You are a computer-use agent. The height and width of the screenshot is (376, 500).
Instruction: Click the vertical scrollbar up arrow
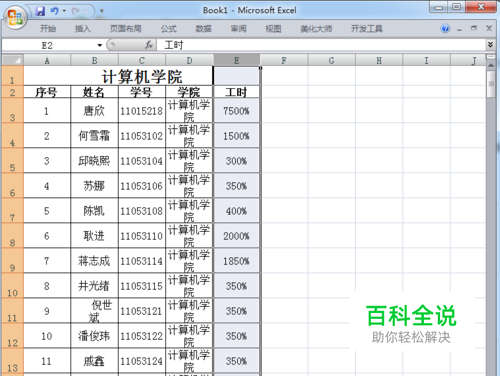pyautogui.click(x=491, y=65)
